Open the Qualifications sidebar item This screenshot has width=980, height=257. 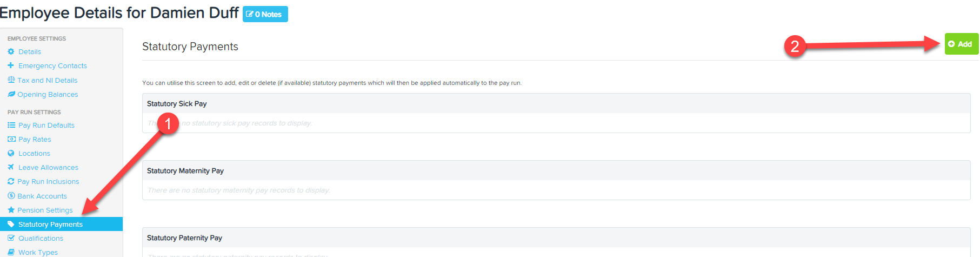pyautogui.click(x=41, y=238)
